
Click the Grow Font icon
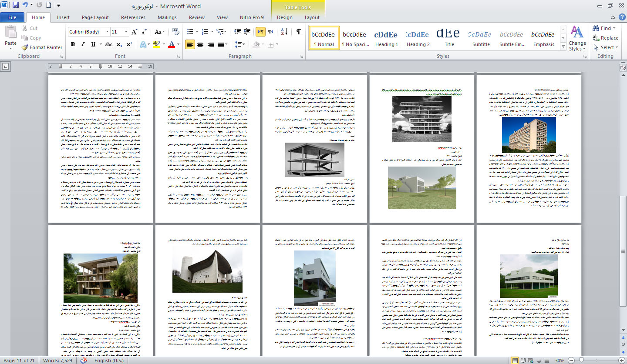point(135,32)
